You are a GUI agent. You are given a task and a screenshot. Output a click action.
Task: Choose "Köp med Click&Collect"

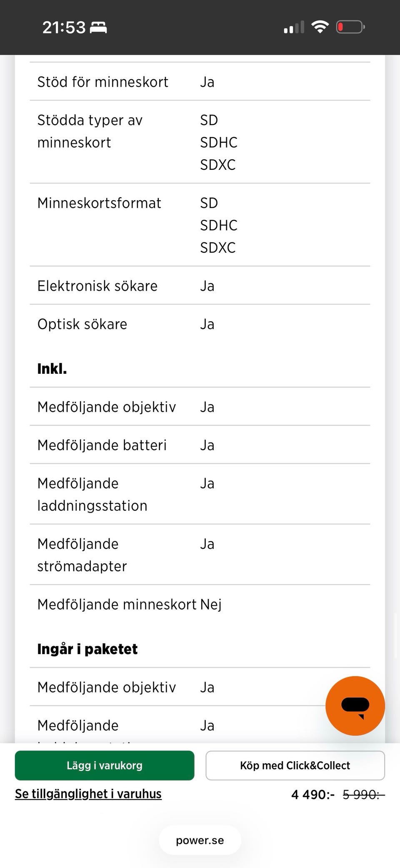[295, 765]
